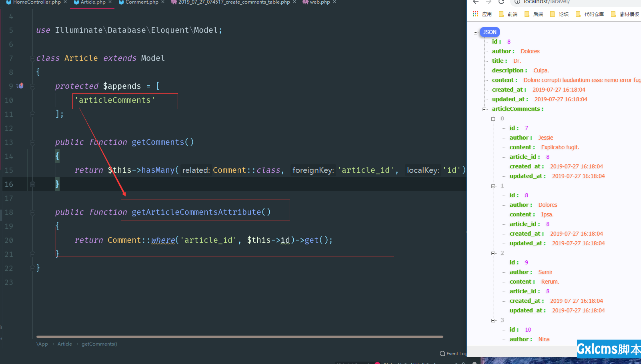Click the content value Ipsa.
Image resolution: width=641 pixels, height=364 pixels.
pyautogui.click(x=547, y=214)
